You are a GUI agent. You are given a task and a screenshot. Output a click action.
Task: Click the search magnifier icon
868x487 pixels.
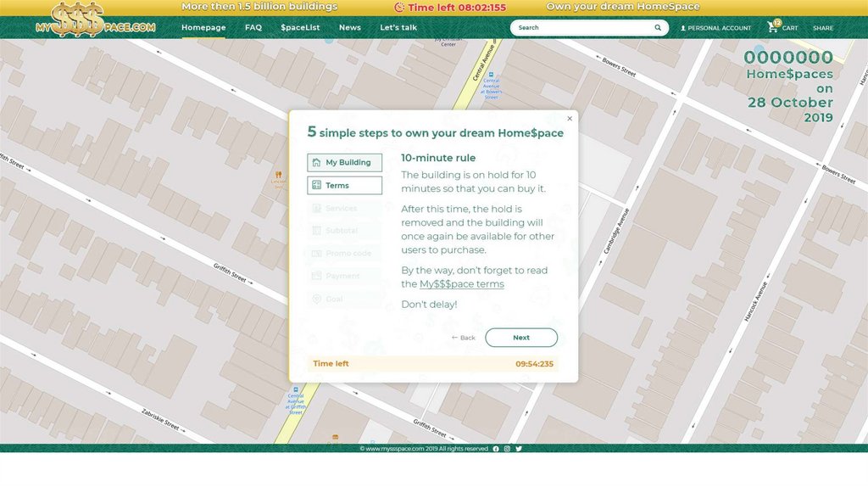tap(658, 28)
